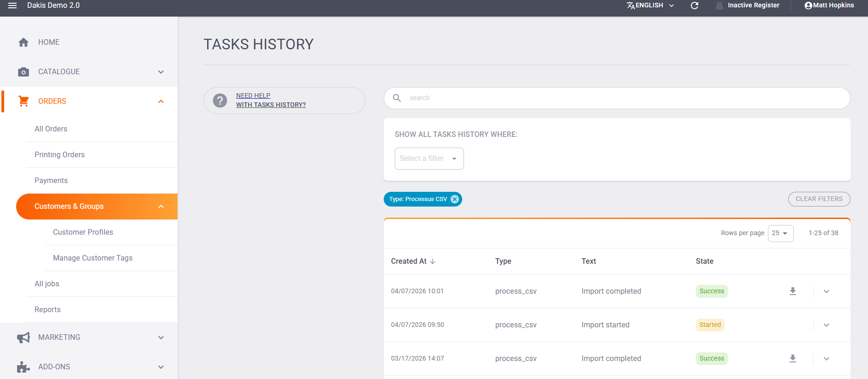
Task: Expand the 03/17/2026 14:07 task row
Action: (826, 359)
